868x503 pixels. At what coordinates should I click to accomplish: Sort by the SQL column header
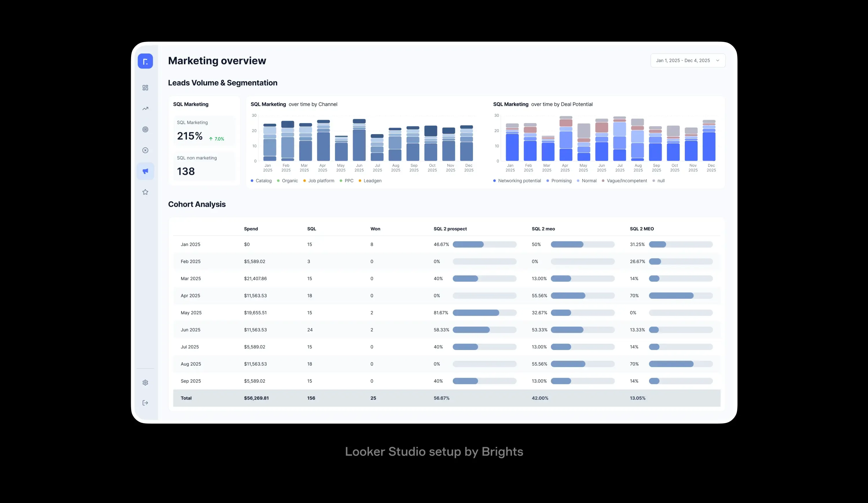[x=311, y=229]
